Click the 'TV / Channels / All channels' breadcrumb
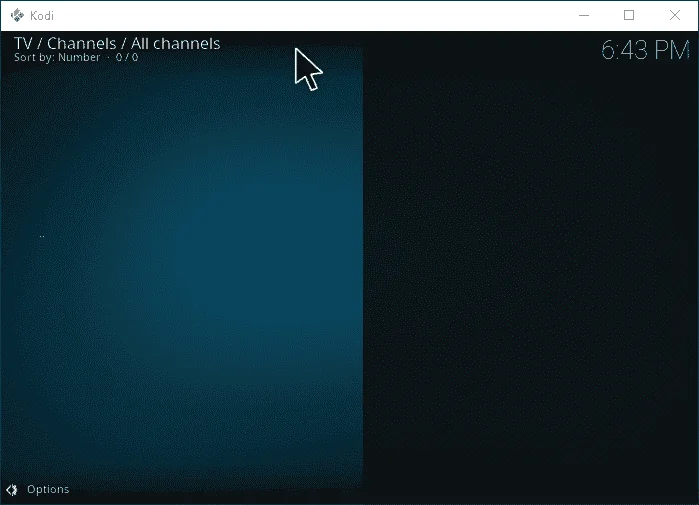Viewport: 699px width, 505px height. (x=117, y=44)
